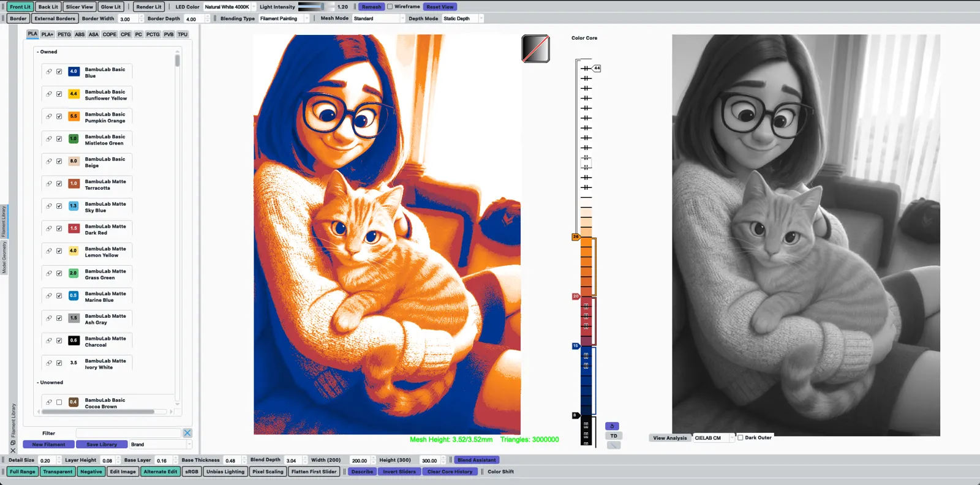Select the orange 26 slider marker
Image resolution: width=980 pixels, height=485 pixels.
(576, 236)
